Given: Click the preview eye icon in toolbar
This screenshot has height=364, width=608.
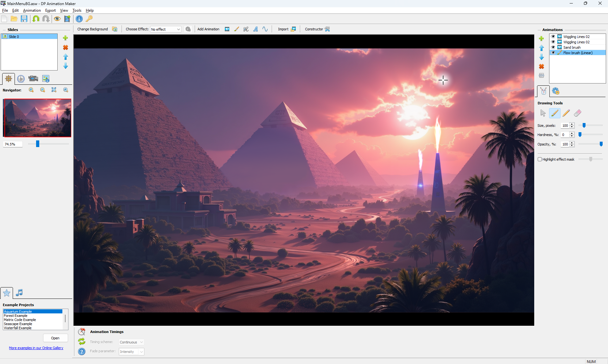Looking at the screenshot, I should coord(57,19).
